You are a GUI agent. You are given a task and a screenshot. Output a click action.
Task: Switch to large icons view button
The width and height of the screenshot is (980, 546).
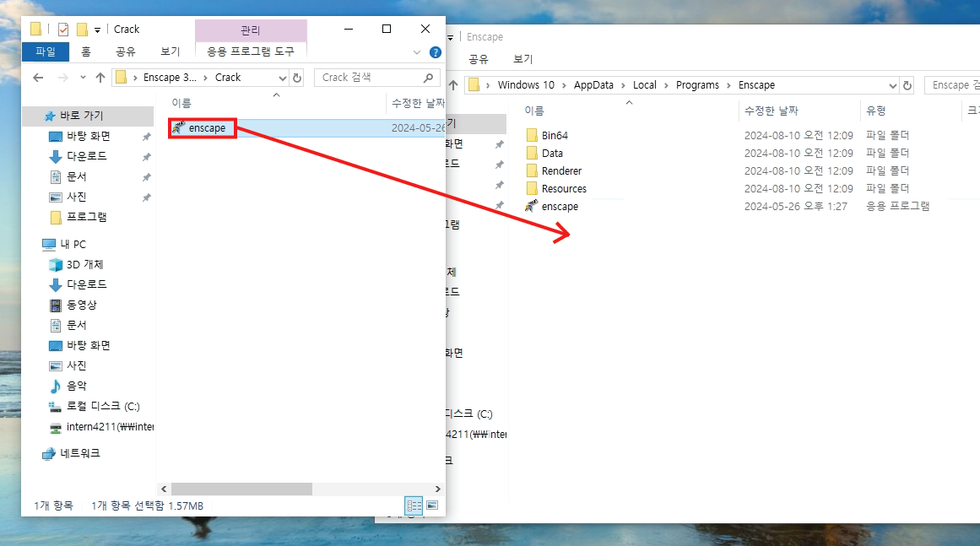(x=432, y=505)
